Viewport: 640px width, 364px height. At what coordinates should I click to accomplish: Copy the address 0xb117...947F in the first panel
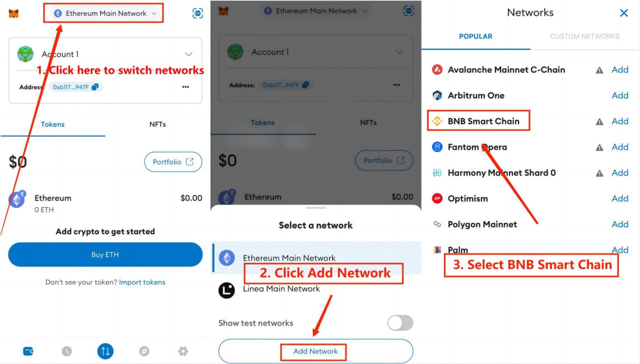(x=76, y=87)
